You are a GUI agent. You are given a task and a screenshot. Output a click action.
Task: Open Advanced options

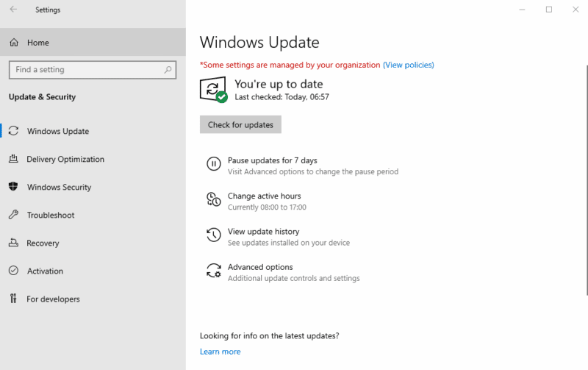(x=260, y=267)
